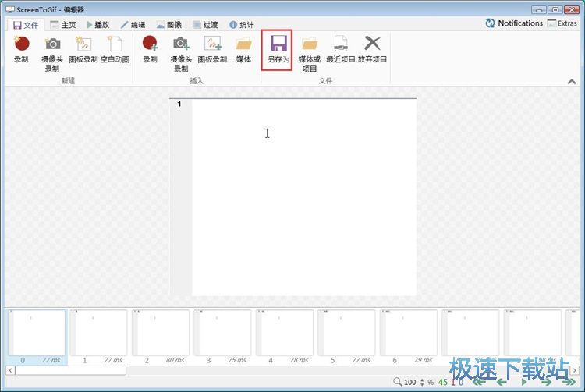The image size is (585, 392).
Task: Click the frame list scrollbar left arrow
Action: [10, 370]
